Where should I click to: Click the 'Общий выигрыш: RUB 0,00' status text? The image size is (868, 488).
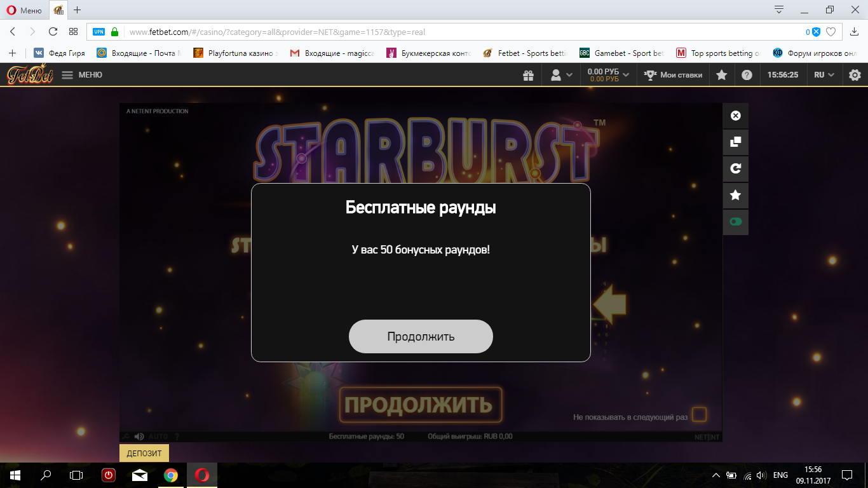click(470, 437)
